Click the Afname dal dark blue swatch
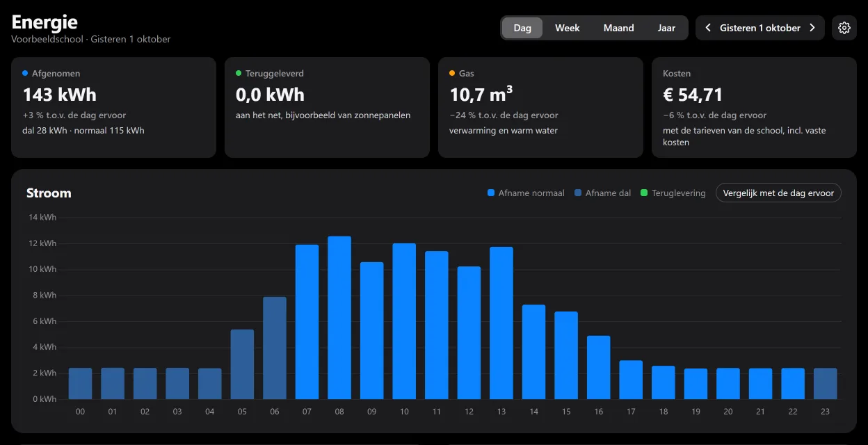Image resolution: width=868 pixels, height=445 pixels. click(x=578, y=193)
